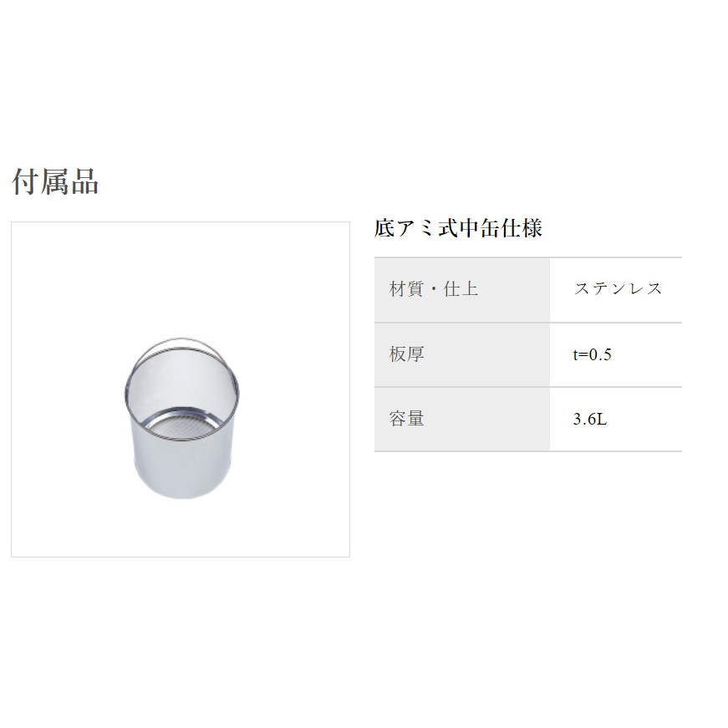
Task: Click the 容量 label cell
Action: pyautogui.click(x=462, y=420)
